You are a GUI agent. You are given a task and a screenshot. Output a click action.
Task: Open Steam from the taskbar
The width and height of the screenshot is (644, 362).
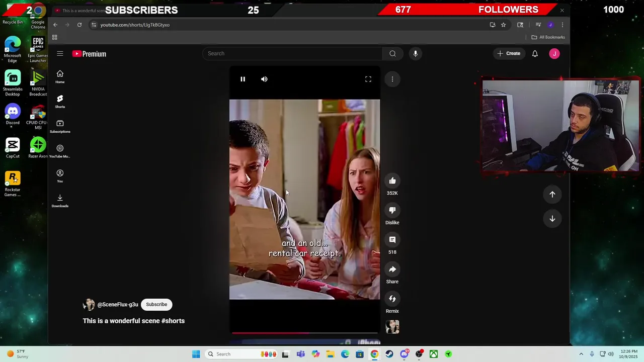[x=389, y=354]
